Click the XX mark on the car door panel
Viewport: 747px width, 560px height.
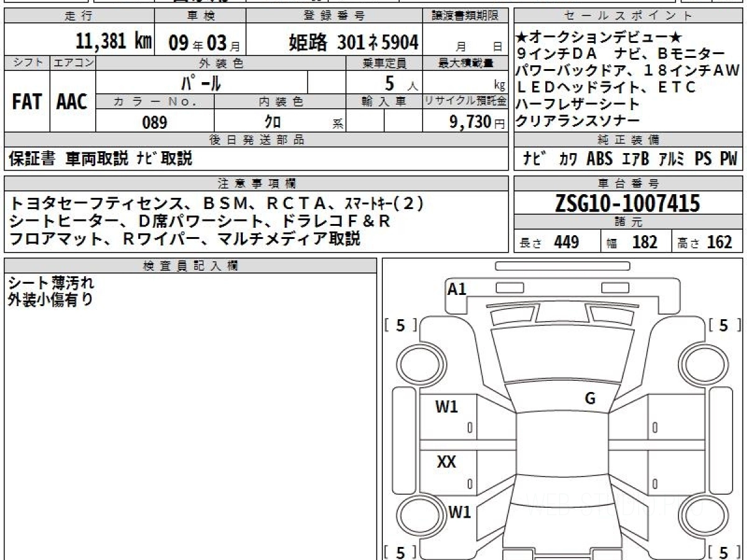pos(446,462)
